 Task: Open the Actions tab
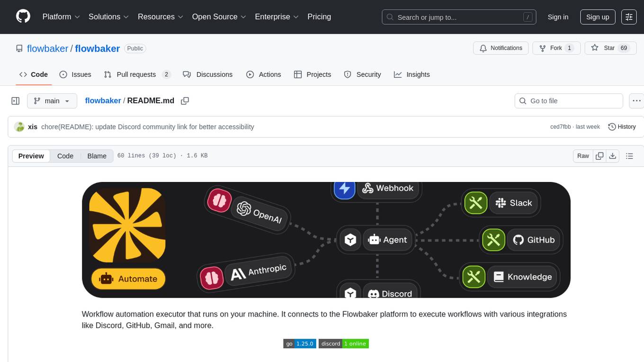pyautogui.click(x=264, y=74)
